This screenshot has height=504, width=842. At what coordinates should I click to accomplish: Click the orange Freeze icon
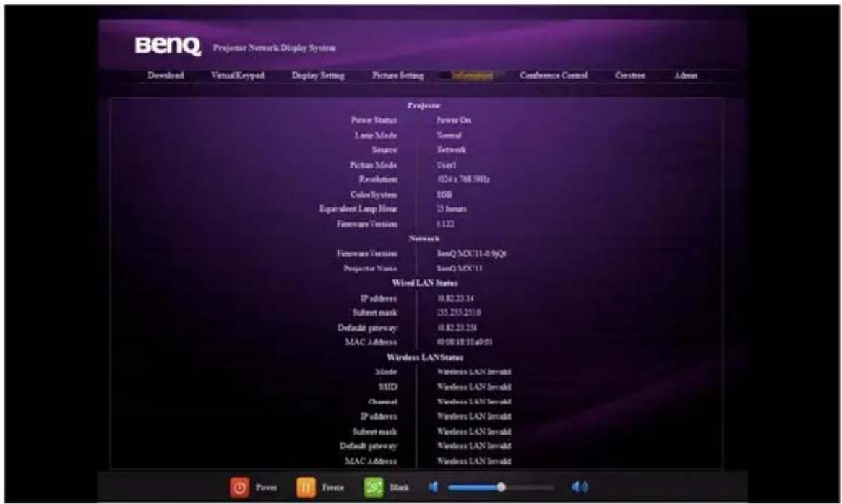coord(306,487)
